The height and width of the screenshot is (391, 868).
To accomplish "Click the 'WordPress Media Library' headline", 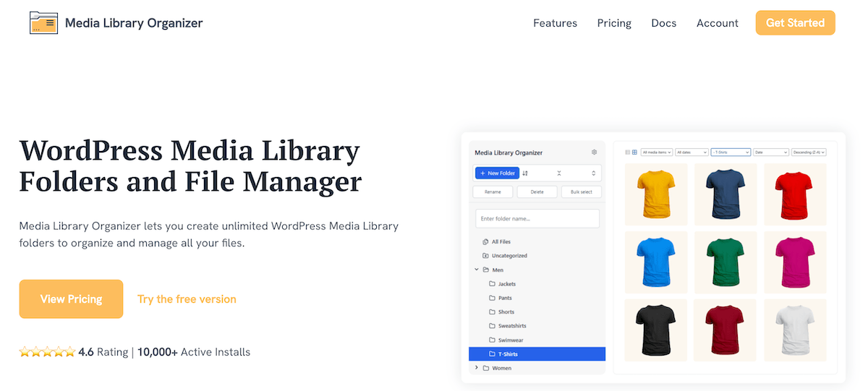I will coord(190,152).
